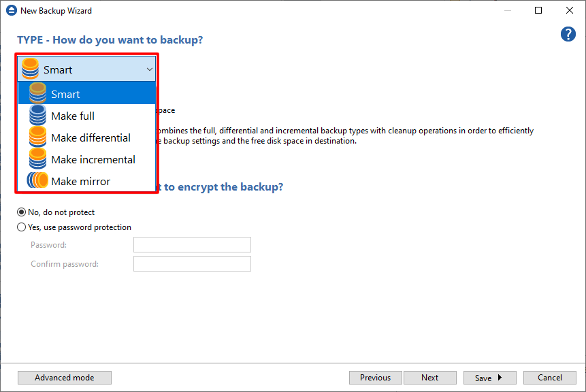
Task: Click the New Backup Wizard title bar app icon
Action: 11,10
